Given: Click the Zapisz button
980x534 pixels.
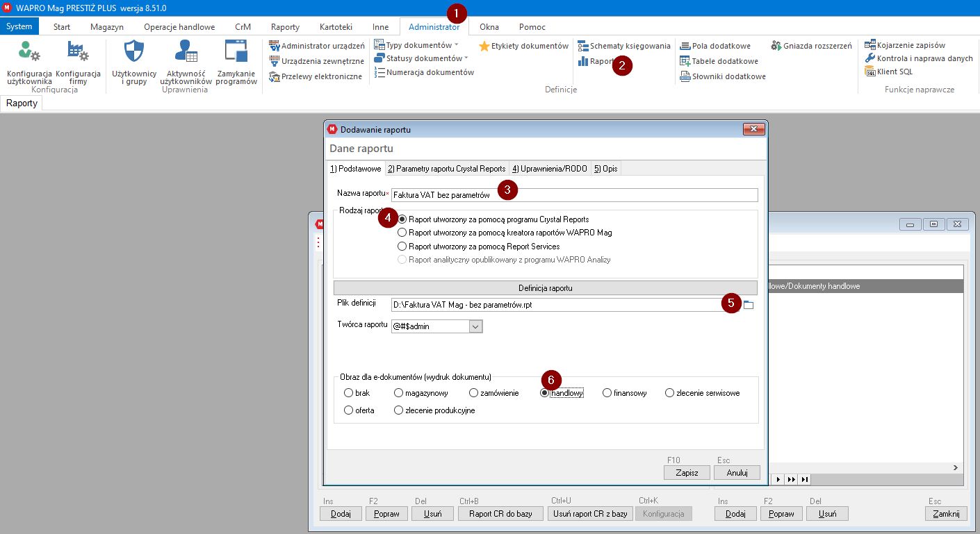Looking at the screenshot, I should point(686,472).
